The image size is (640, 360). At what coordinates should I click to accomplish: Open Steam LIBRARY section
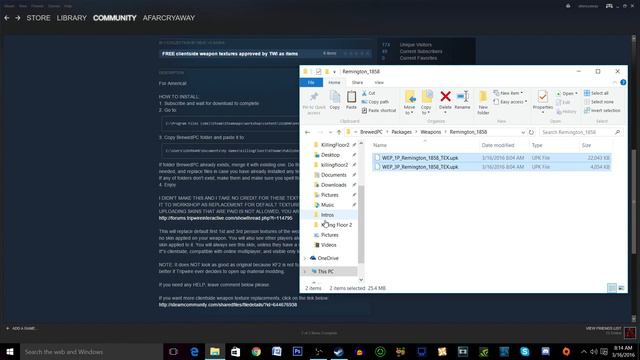tap(72, 18)
